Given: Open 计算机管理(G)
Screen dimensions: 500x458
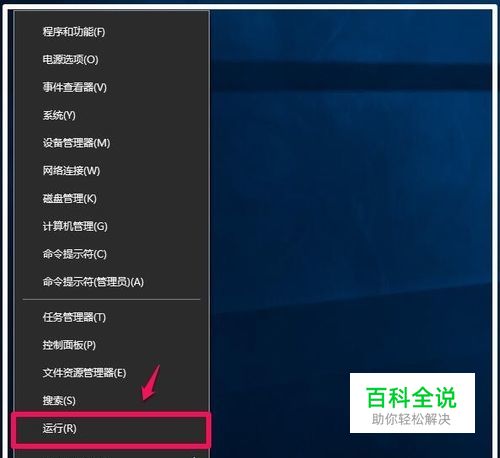Looking at the screenshot, I should coord(111,226).
